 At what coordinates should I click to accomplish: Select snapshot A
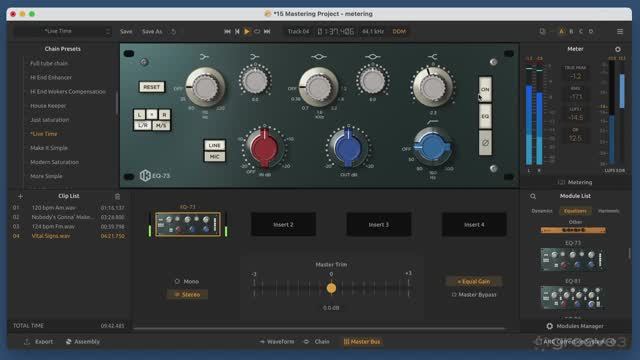click(562, 31)
